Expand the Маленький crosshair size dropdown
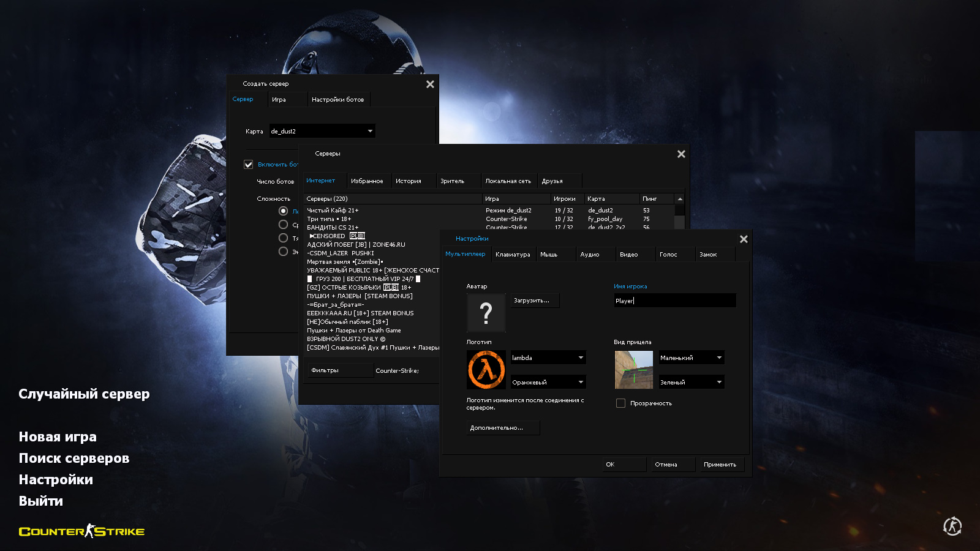Viewport: 980px width, 551px height. pos(692,358)
